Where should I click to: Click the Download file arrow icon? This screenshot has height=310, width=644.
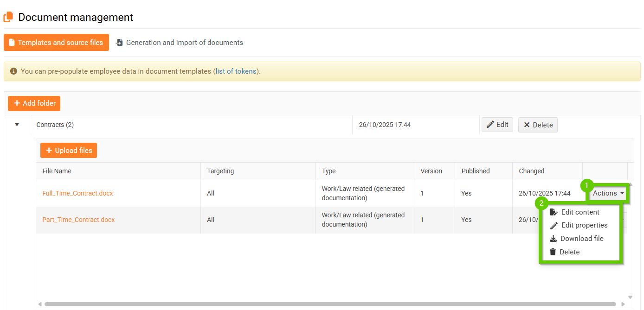tap(553, 239)
